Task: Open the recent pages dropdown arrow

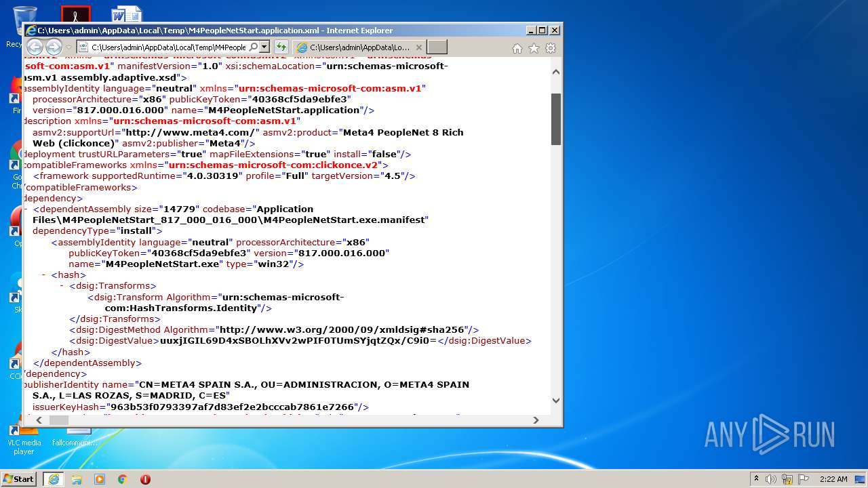Action: pos(68,47)
